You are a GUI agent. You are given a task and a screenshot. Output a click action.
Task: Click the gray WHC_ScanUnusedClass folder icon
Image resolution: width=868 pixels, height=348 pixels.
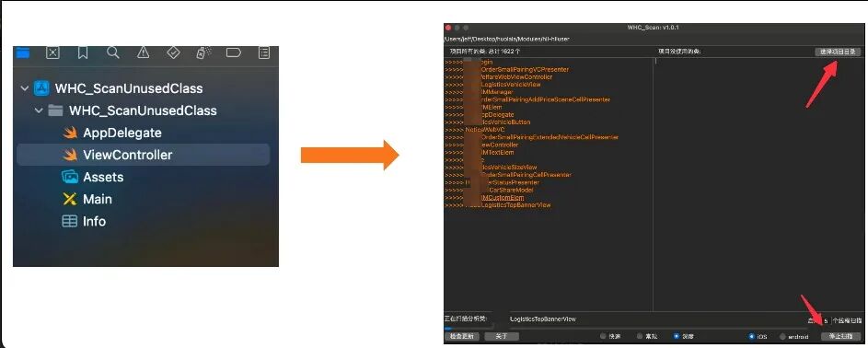55,110
